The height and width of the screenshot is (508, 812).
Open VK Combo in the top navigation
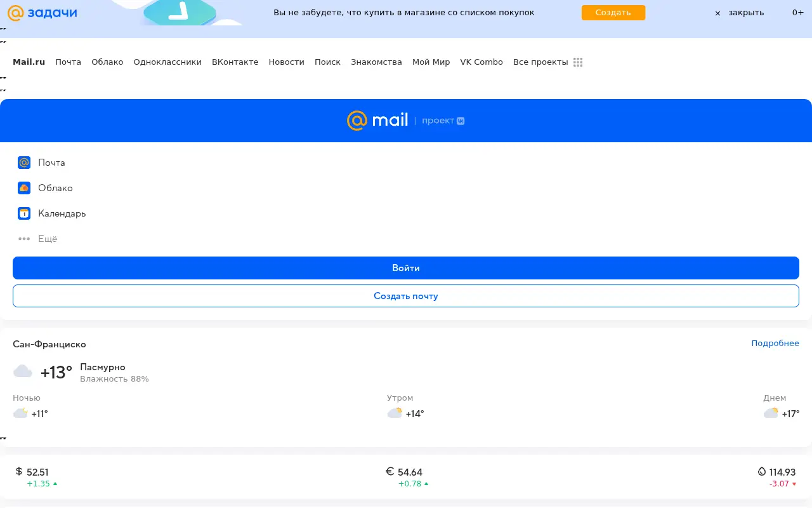click(x=481, y=62)
